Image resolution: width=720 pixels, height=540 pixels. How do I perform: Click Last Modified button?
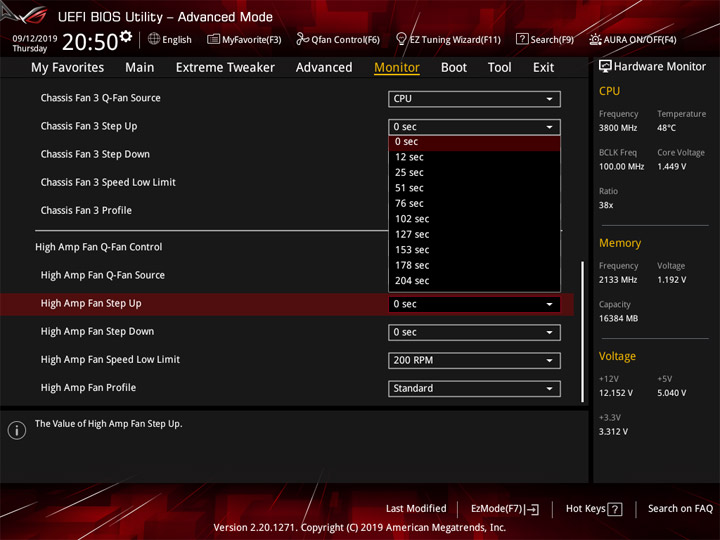[416, 509]
